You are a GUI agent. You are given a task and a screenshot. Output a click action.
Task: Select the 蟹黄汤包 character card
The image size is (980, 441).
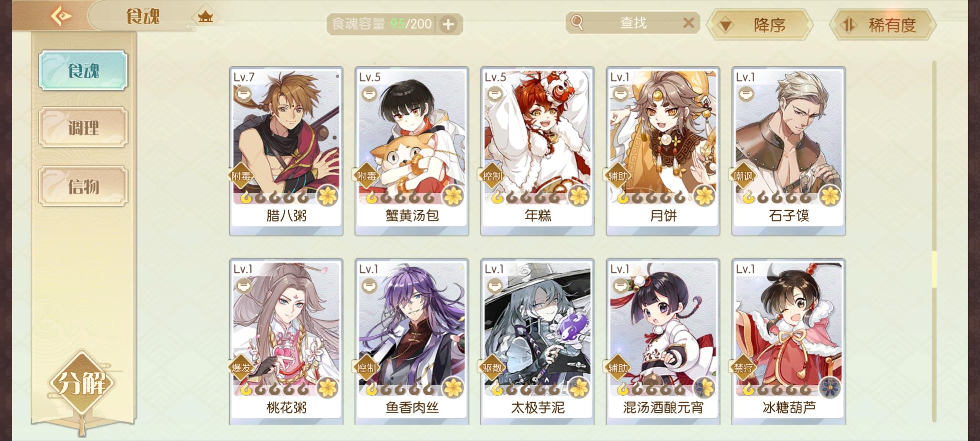coord(412,151)
